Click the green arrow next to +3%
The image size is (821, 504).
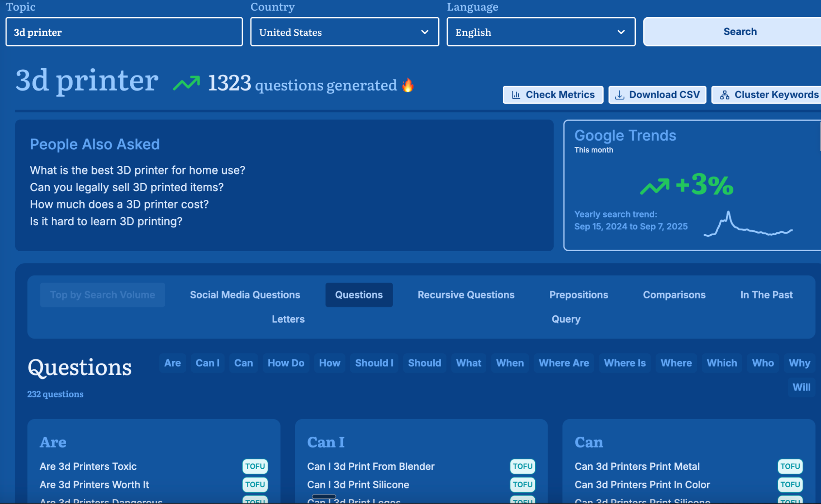point(655,186)
